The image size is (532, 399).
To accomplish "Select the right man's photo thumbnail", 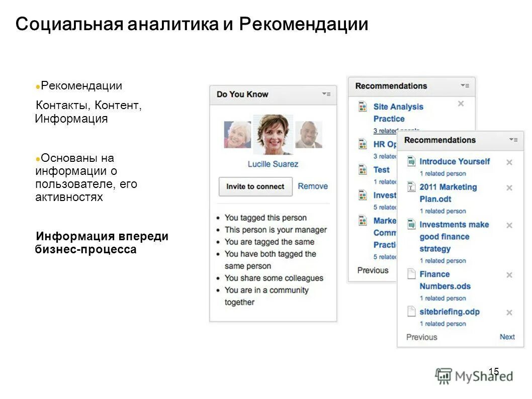I will point(308,135).
